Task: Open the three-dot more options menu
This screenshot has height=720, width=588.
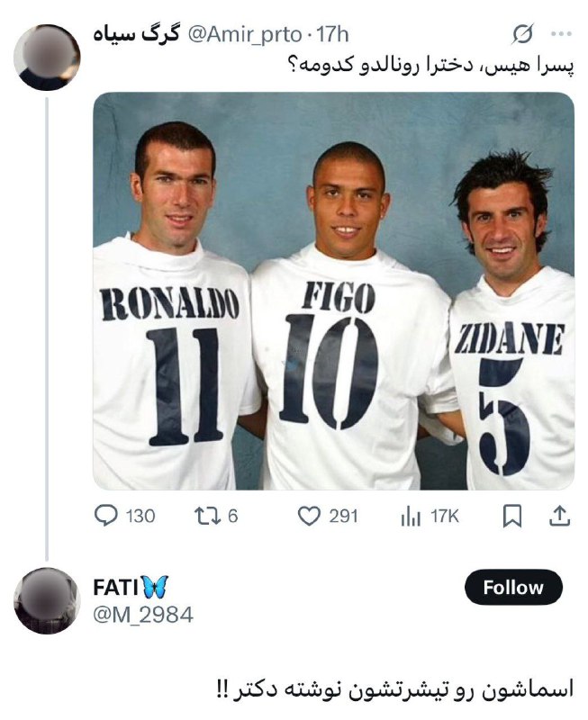Action: point(561,34)
